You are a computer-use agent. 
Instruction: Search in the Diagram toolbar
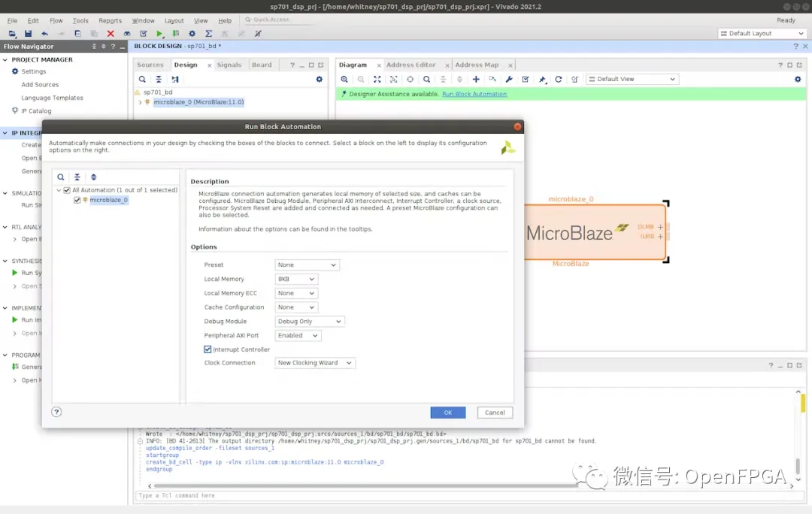coord(426,79)
